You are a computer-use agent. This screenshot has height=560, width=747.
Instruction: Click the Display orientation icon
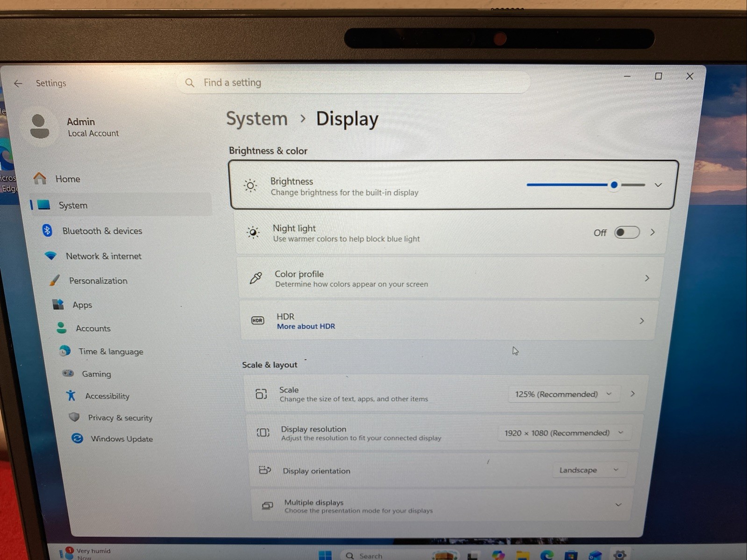coord(265,470)
